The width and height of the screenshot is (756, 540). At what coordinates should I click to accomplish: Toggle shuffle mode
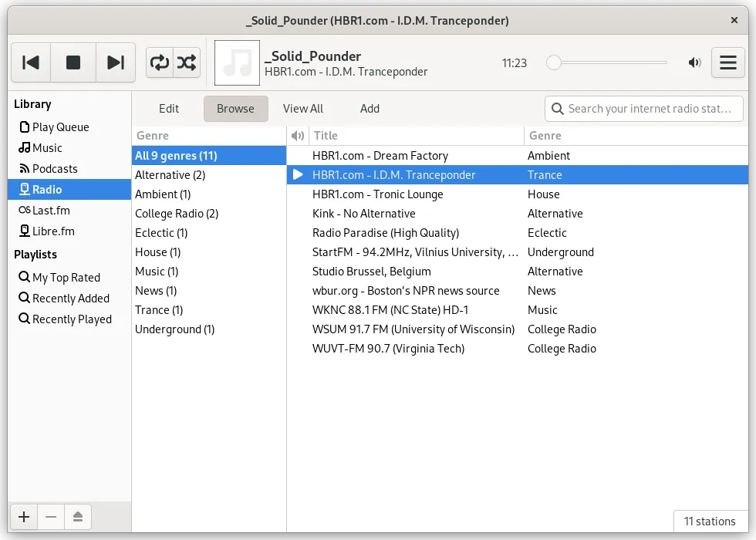click(187, 63)
